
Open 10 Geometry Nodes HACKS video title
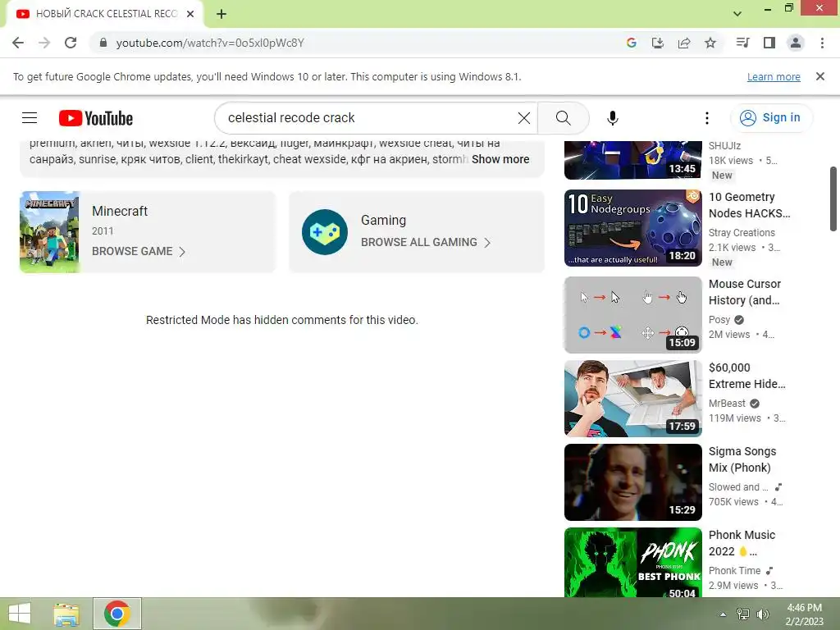tap(750, 205)
